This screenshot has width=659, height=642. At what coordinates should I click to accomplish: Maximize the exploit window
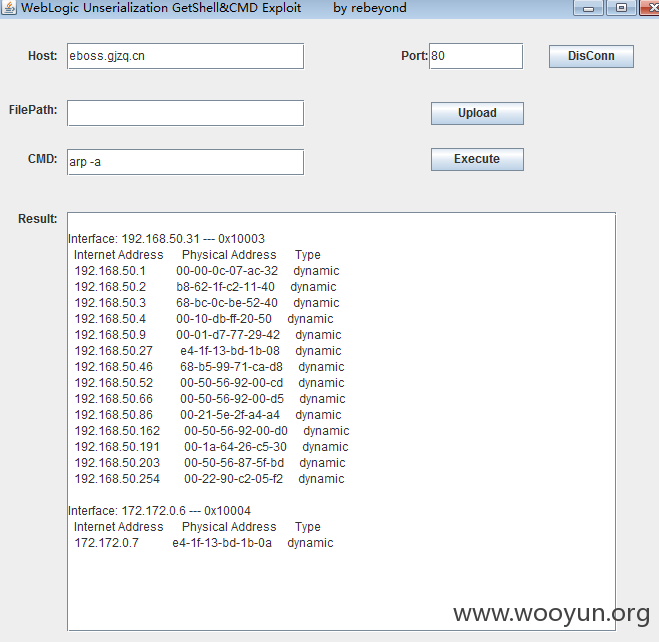coord(621,8)
